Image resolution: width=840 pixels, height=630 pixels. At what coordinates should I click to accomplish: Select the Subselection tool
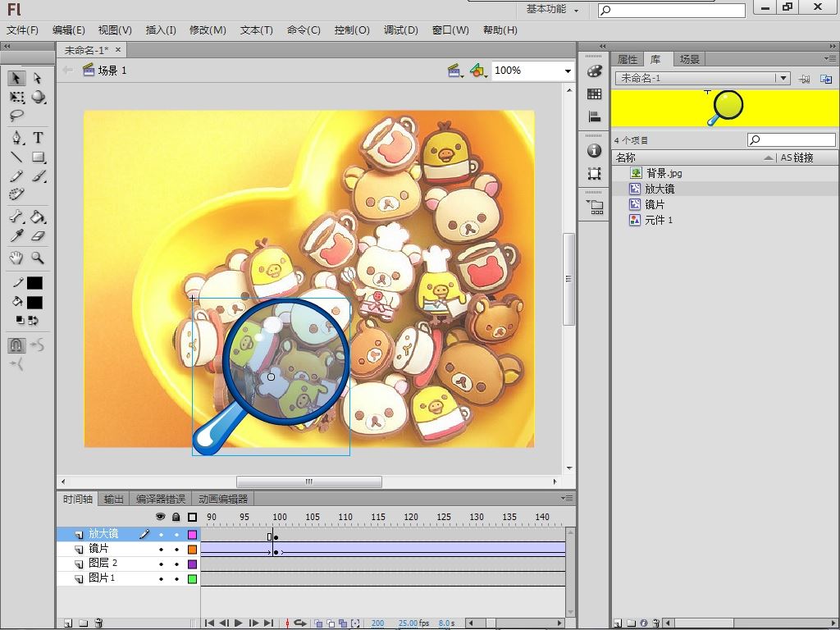tap(37, 78)
